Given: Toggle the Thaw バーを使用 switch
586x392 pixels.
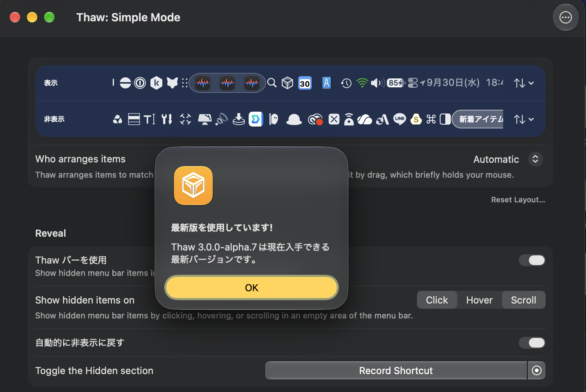Looking at the screenshot, I should [532, 260].
